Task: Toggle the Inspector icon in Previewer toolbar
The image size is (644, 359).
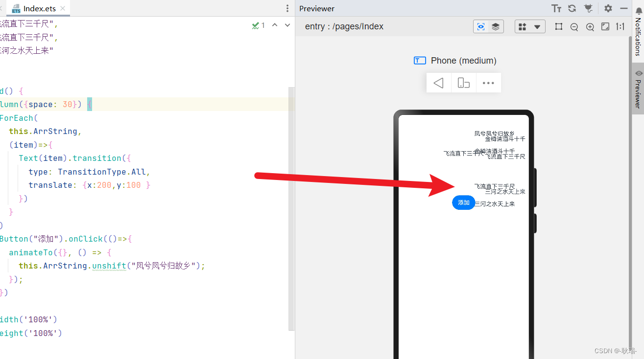Action: (x=481, y=27)
